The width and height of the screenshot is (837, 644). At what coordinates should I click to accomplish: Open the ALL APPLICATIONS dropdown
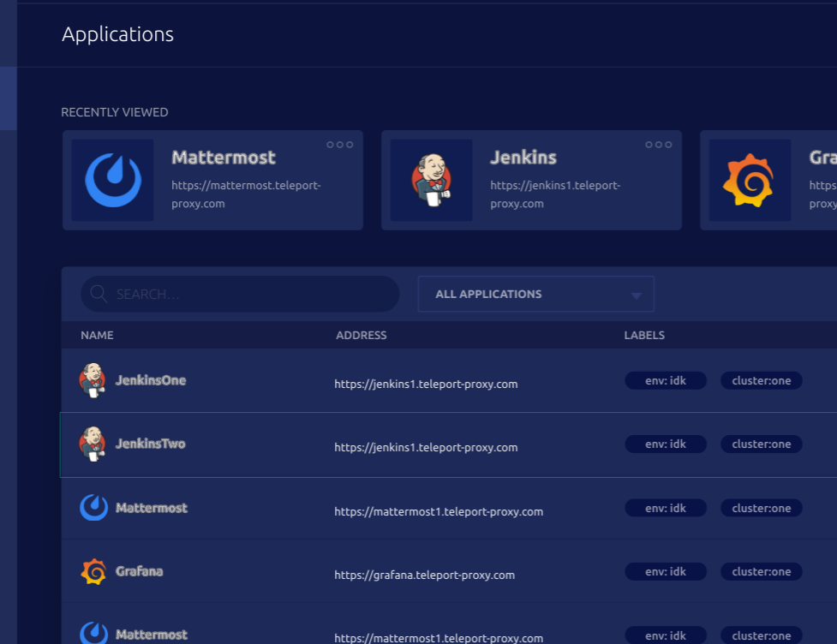click(535, 294)
